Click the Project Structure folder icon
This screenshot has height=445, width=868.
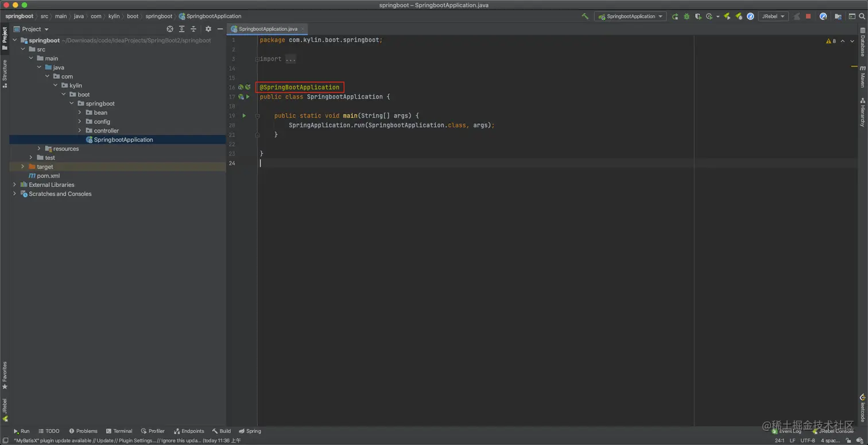coord(838,16)
